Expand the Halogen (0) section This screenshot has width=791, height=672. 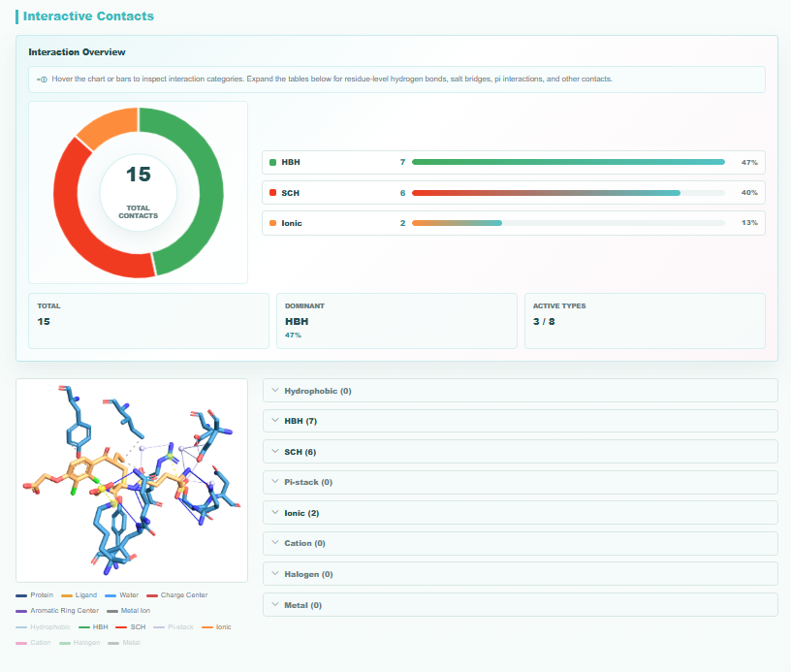(x=521, y=574)
